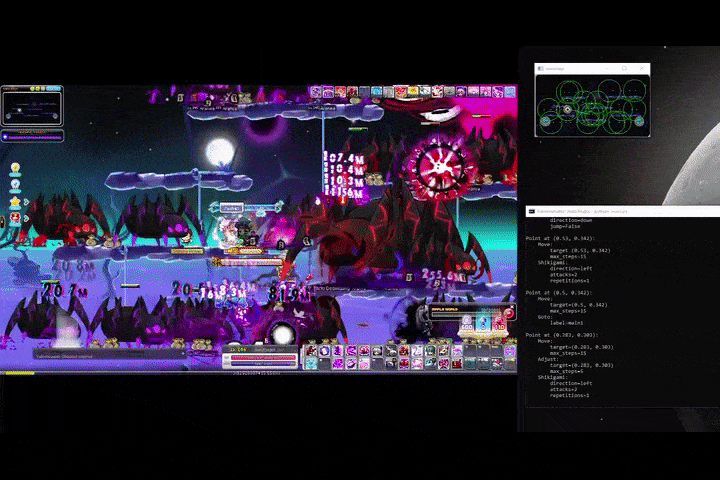Open the red gift box icon

15,218
